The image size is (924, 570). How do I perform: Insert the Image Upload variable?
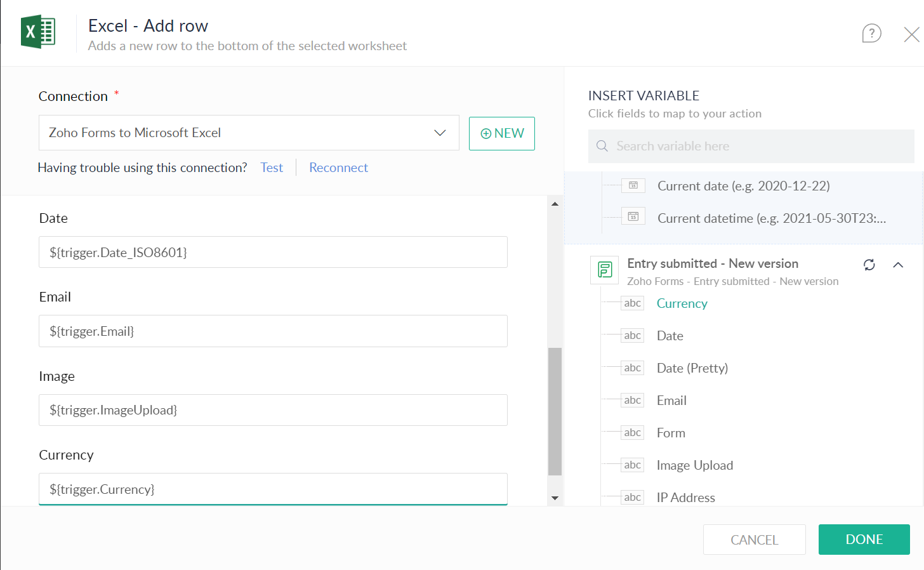pos(695,465)
